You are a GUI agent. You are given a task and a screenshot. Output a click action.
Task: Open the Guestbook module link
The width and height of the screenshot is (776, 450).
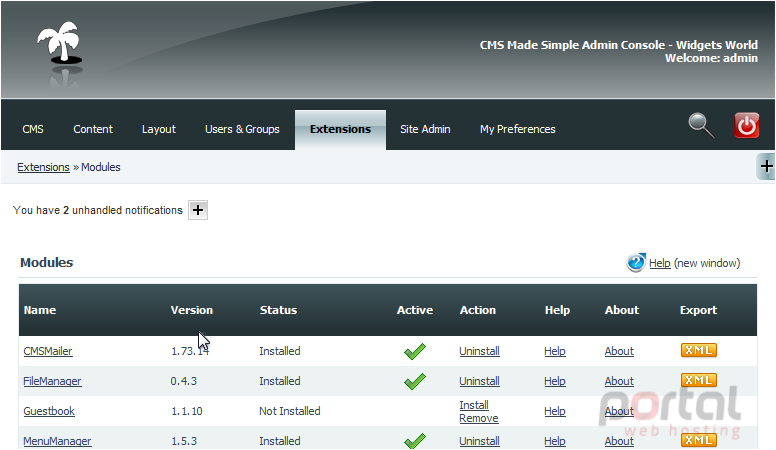tap(49, 411)
